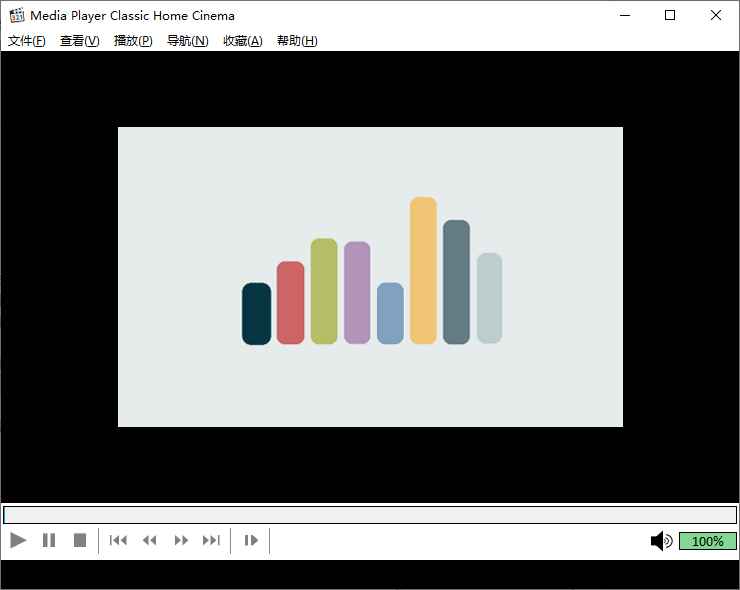Skip to the next track
The image size is (740, 590).
[x=211, y=541]
